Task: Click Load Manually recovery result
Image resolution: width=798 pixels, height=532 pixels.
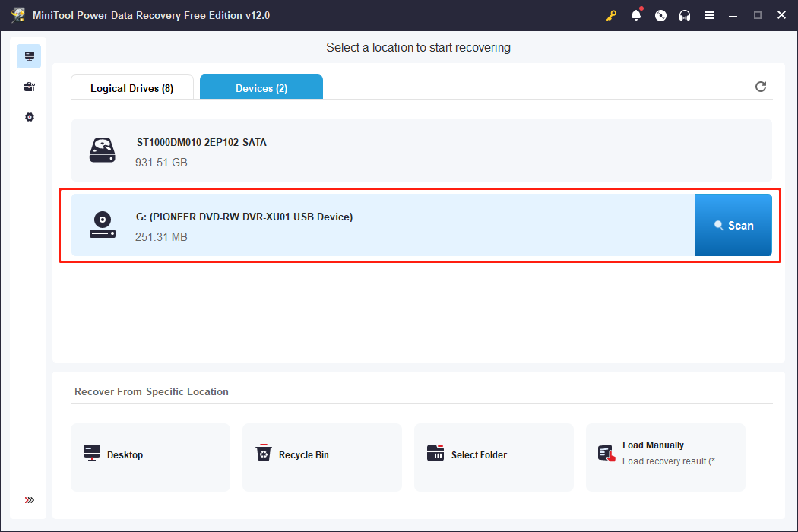Action: click(x=666, y=458)
